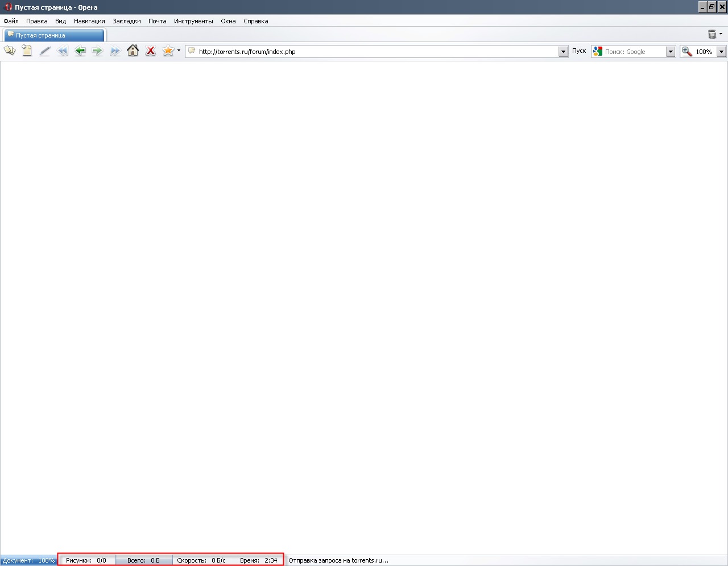This screenshot has width=728, height=566.
Task: Click the Fast Forward double-arrow icon
Action: (x=115, y=51)
